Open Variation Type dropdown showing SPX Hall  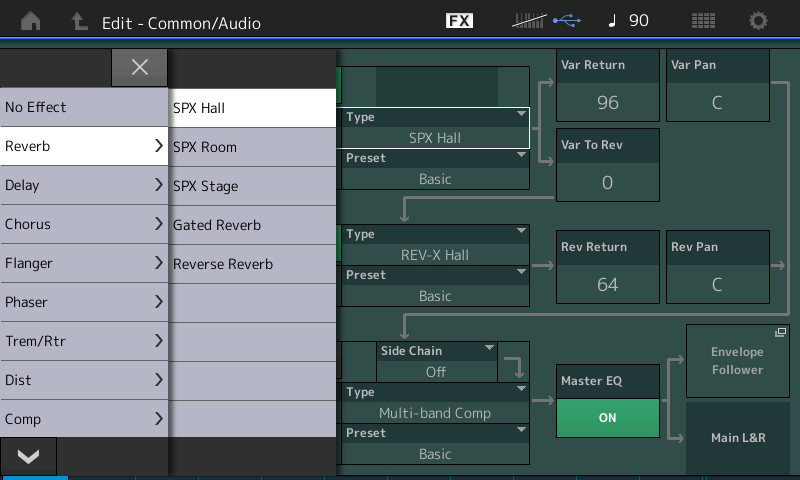(x=435, y=128)
